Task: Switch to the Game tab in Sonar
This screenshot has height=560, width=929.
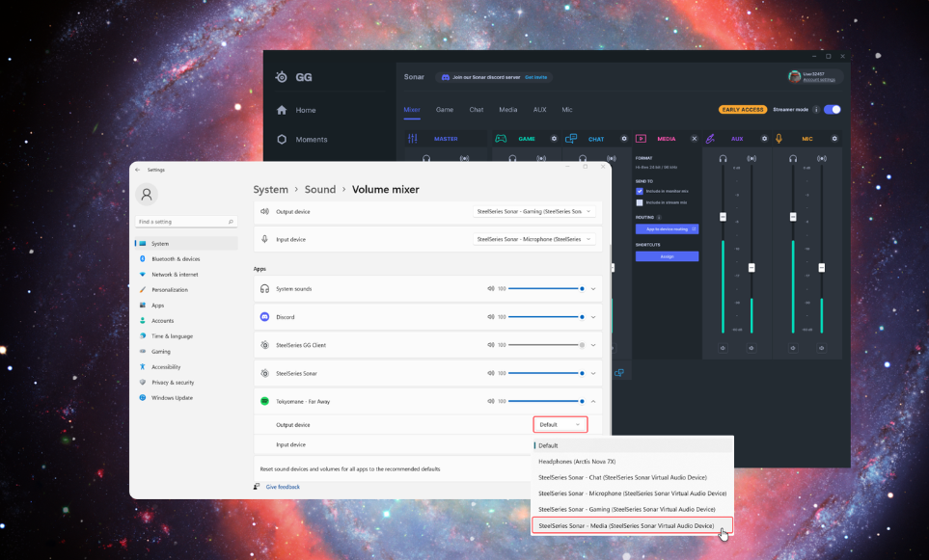Action: 445,110
